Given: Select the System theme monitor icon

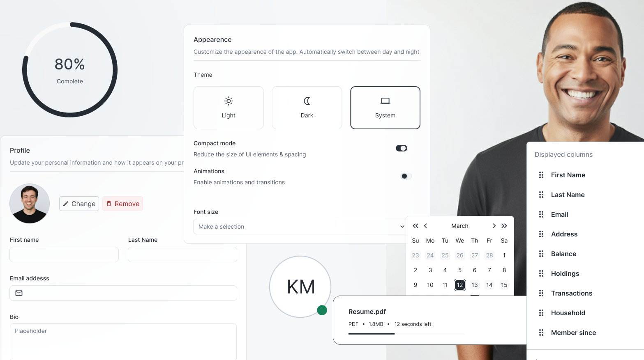Looking at the screenshot, I should click(x=385, y=100).
